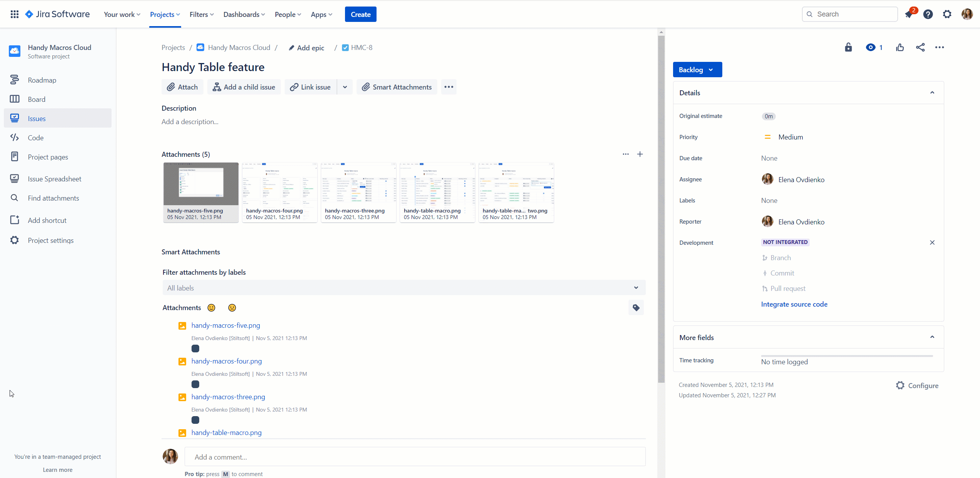Viewport: 980px width, 478px height.
Task: Open Roadmap in the sidebar
Action: (58, 80)
